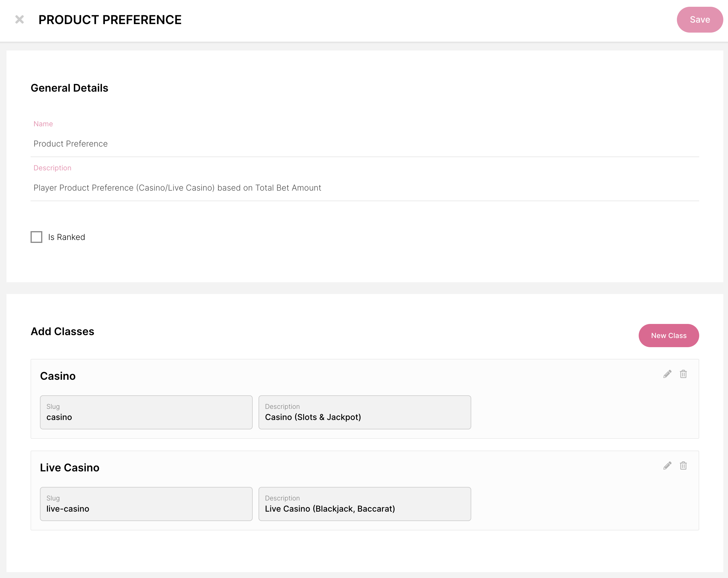Click the General Details section heading
Viewport: 728px width, 578px height.
point(69,88)
